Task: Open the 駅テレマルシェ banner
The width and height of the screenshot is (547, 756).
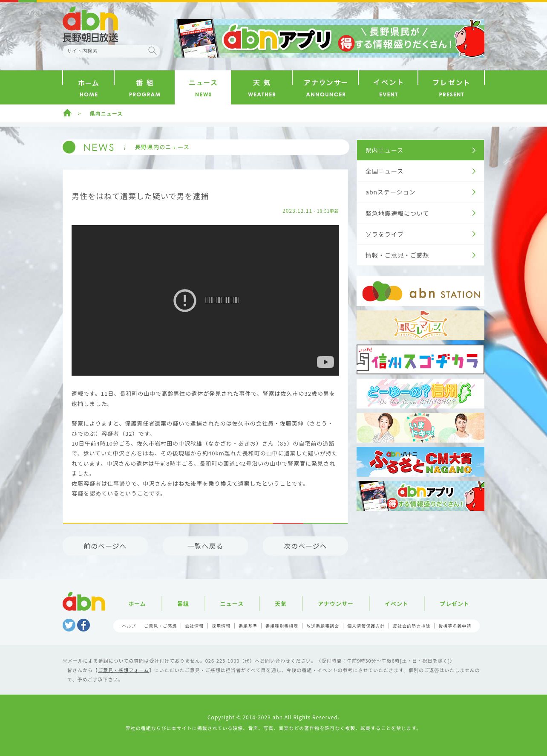Action: pyautogui.click(x=420, y=325)
